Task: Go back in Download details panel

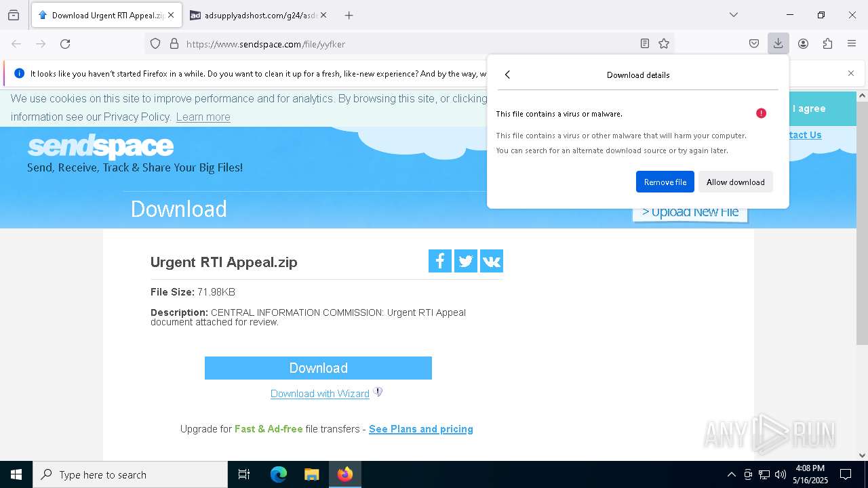Action: point(507,75)
